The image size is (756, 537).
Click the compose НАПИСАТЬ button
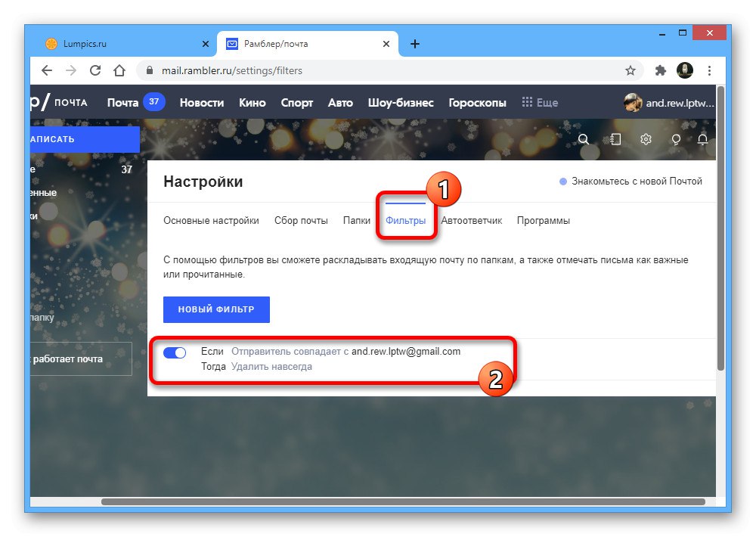(85, 139)
